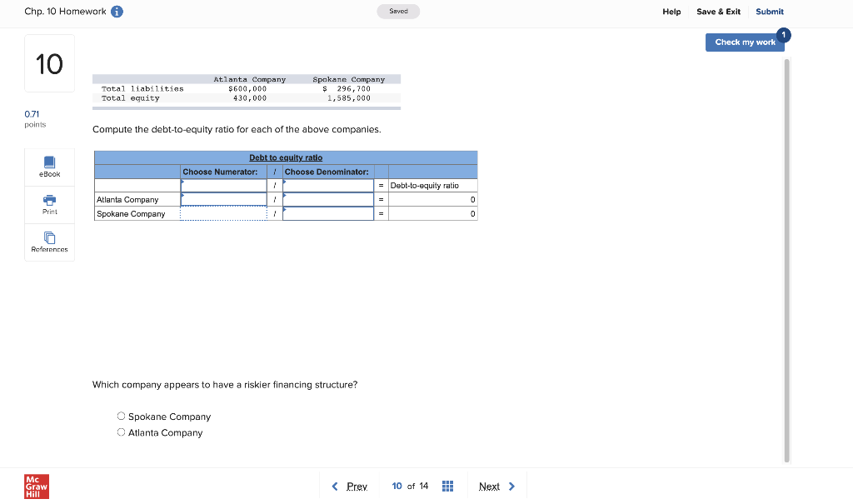The width and height of the screenshot is (853, 504).
Task: Select the Spokane Company radio button
Action: pos(121,416)
